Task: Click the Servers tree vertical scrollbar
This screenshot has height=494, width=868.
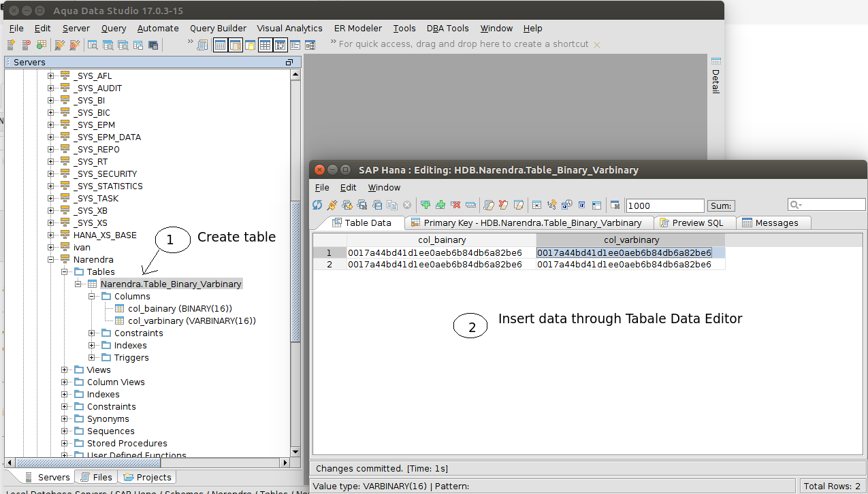Action: pyautogui.click(x=295, y=272)
